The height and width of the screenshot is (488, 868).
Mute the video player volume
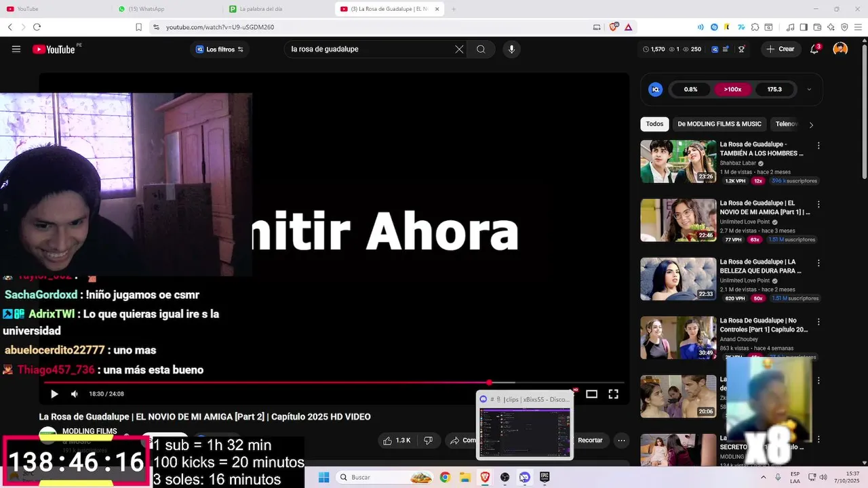tap(75, 394)
